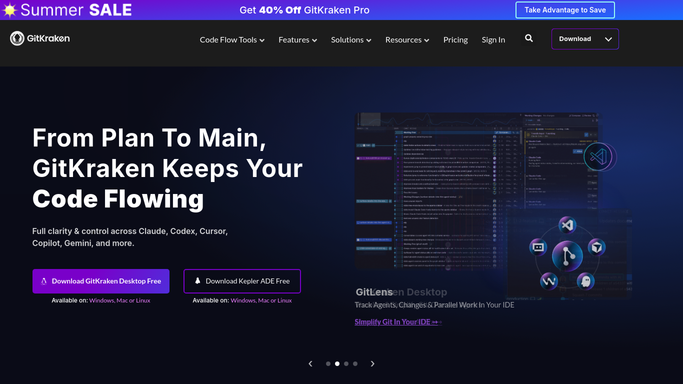Click Windows, Mac or Linux under Kepler ADE
683x384 pixels.
pyautogui.click(x=261, y=300)
